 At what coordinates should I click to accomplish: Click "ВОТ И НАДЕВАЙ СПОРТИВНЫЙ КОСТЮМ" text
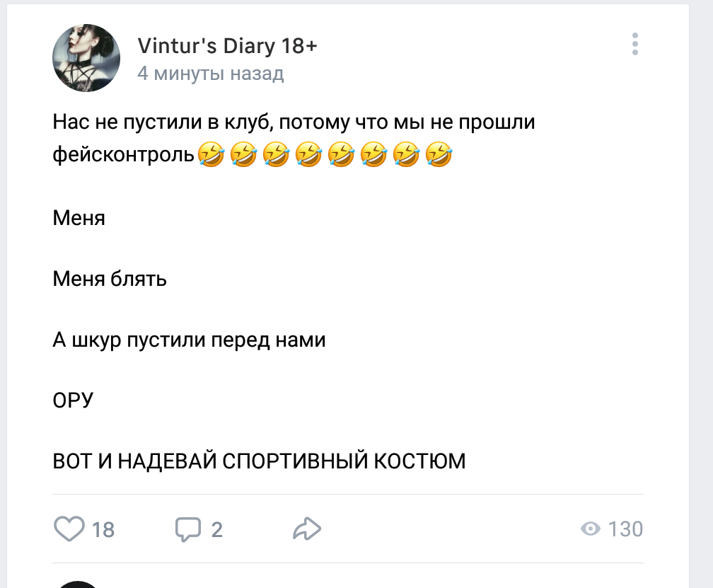(x=259, y=461)
